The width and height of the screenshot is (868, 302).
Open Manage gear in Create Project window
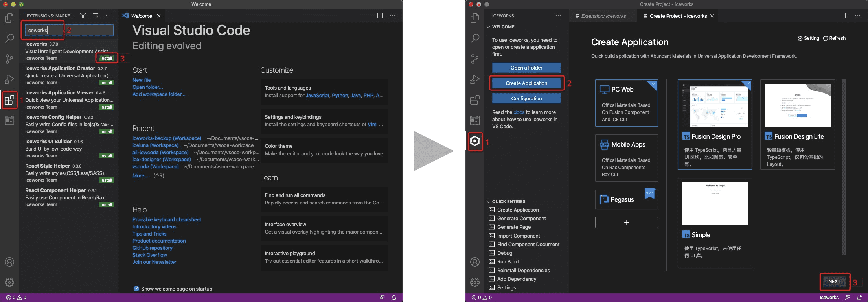point(475,282)
